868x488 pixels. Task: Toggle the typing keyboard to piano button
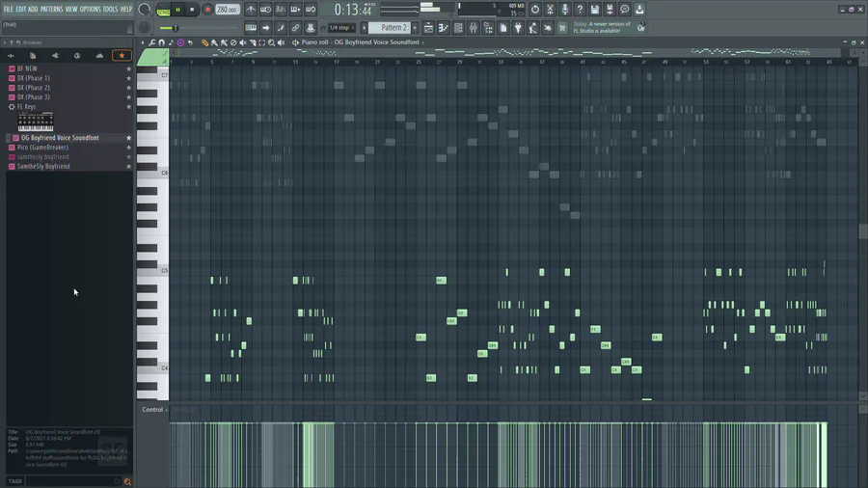click(x=251, y=28)
